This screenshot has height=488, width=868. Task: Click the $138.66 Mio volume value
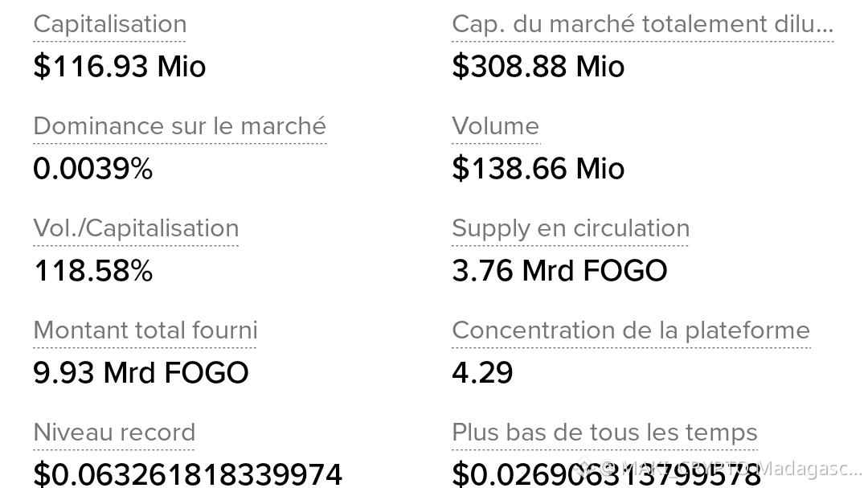pos(538,168)
